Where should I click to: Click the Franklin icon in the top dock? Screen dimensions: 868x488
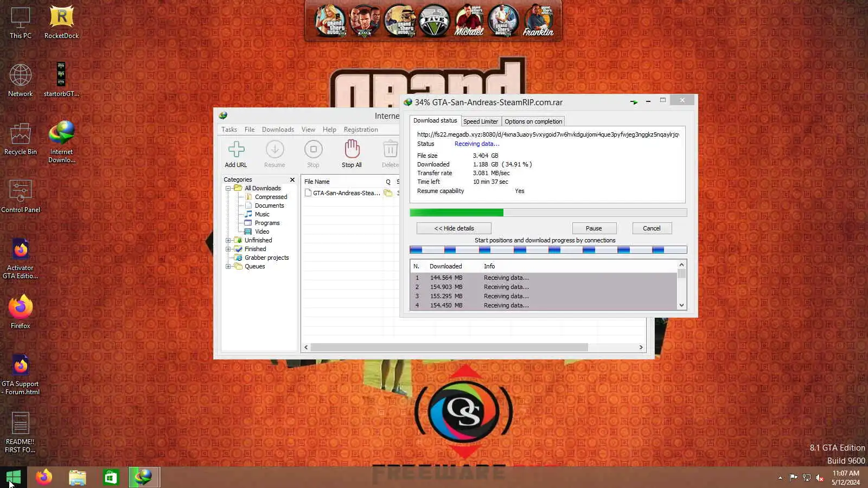point(538,21)
